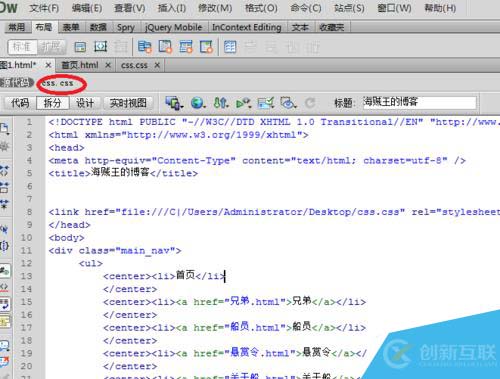Open the 文件(F) menu
500x379 pixels.
click(x=44, y=8)
